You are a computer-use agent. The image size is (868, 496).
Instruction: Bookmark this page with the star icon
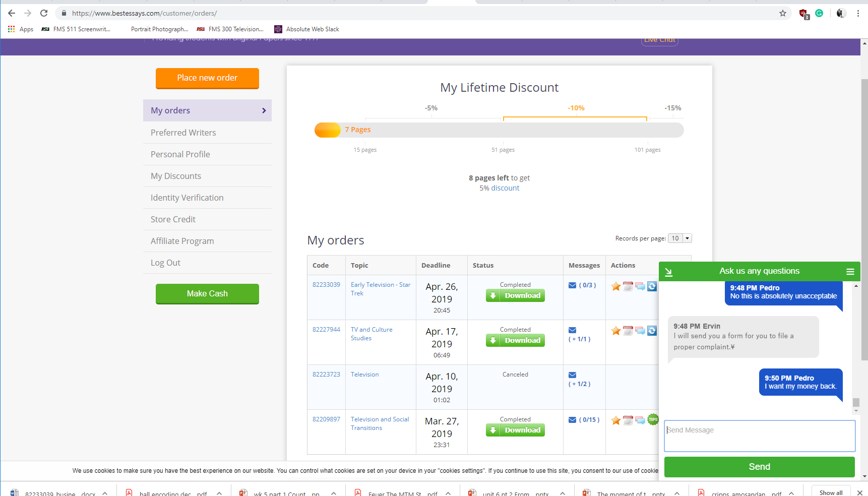[782, 13]
